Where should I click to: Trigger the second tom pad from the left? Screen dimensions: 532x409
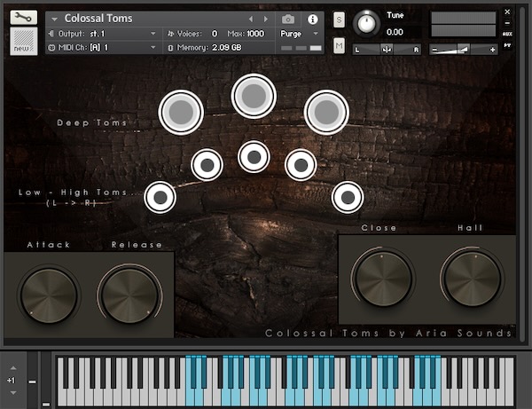207,165
